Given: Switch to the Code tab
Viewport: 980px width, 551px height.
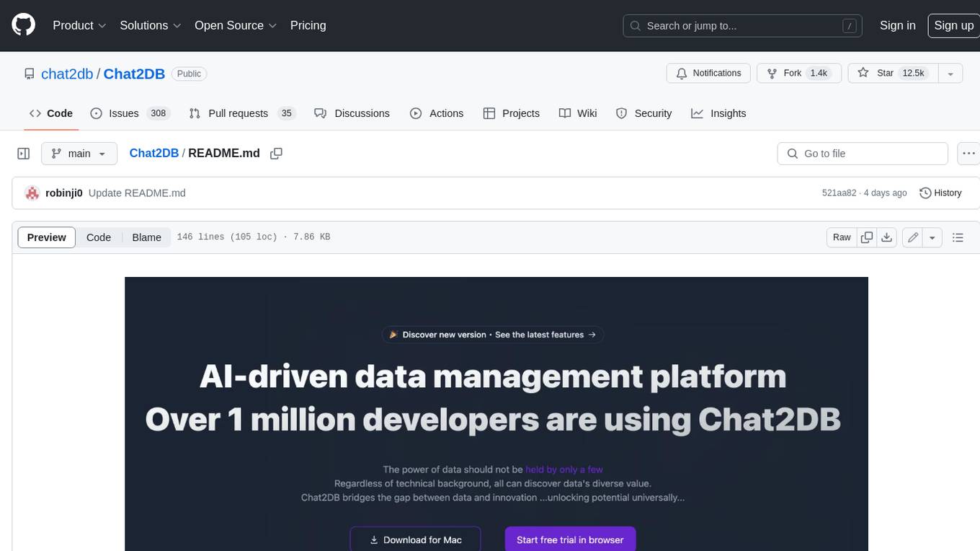Looking at the screenshot, I should pos(50,113).
